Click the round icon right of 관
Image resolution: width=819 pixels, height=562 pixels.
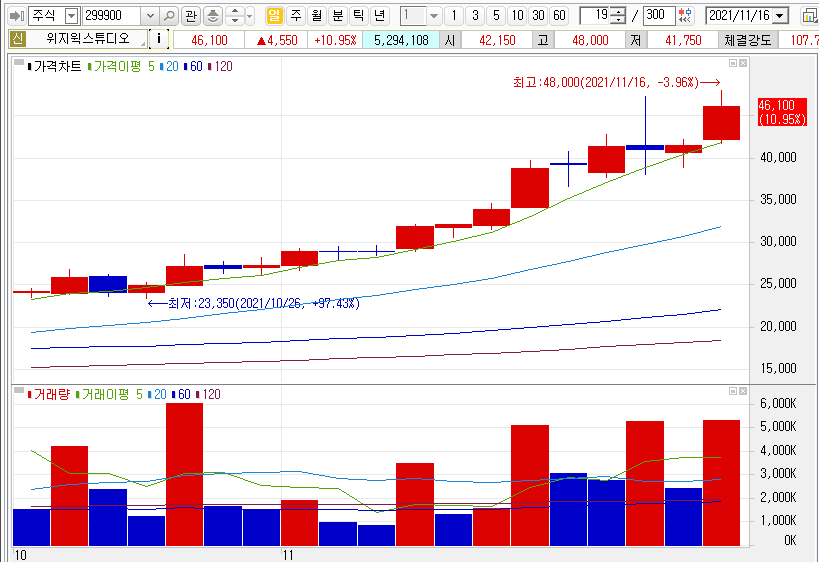[213, 16]
